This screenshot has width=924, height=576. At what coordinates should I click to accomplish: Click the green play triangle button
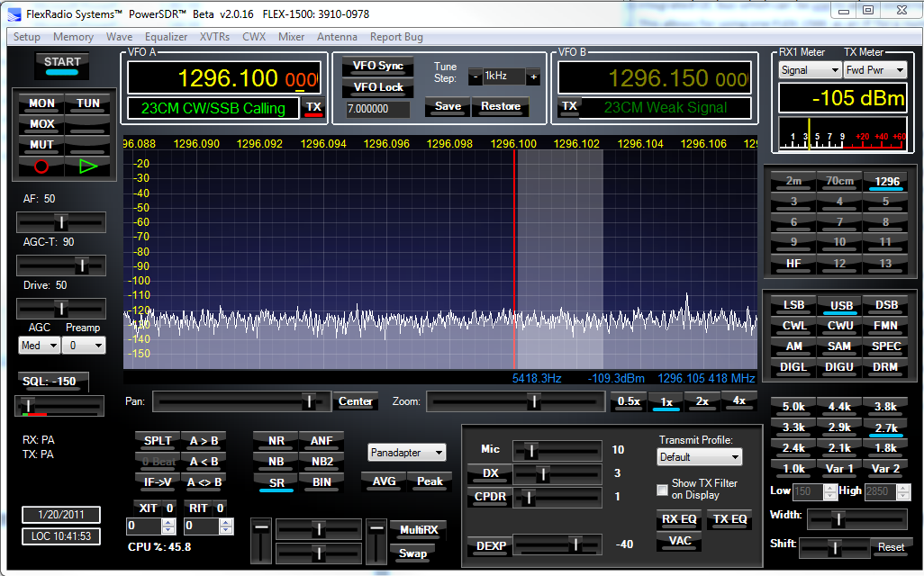(87, 166)
